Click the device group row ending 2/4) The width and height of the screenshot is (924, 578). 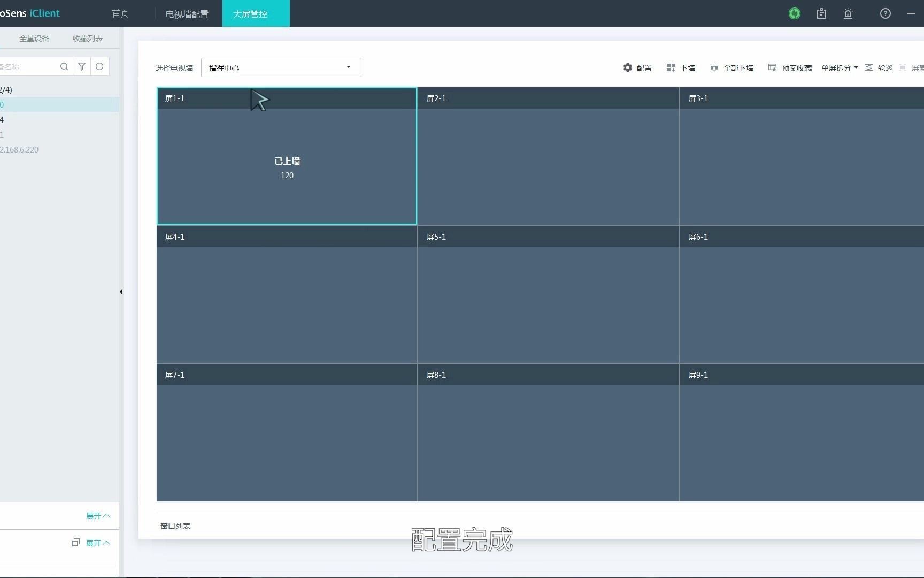[x=59, y=89]
